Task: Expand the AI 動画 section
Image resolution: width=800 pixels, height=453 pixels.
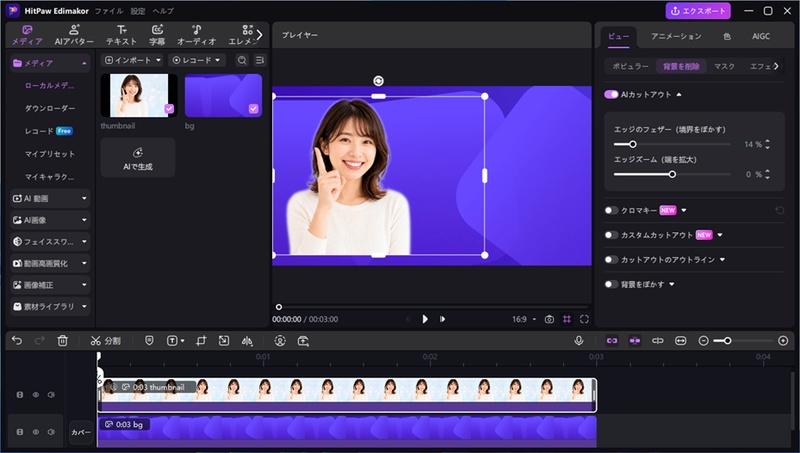Action: coord(50,198)
